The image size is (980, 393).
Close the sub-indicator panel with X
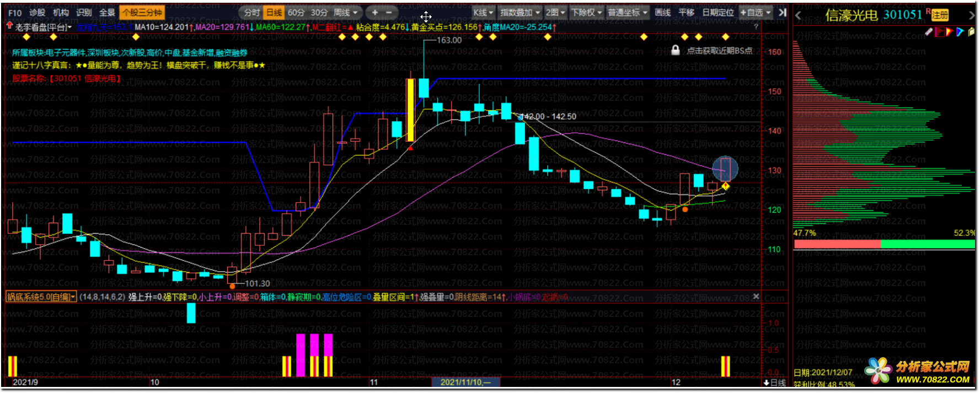(x=756, y=297)
